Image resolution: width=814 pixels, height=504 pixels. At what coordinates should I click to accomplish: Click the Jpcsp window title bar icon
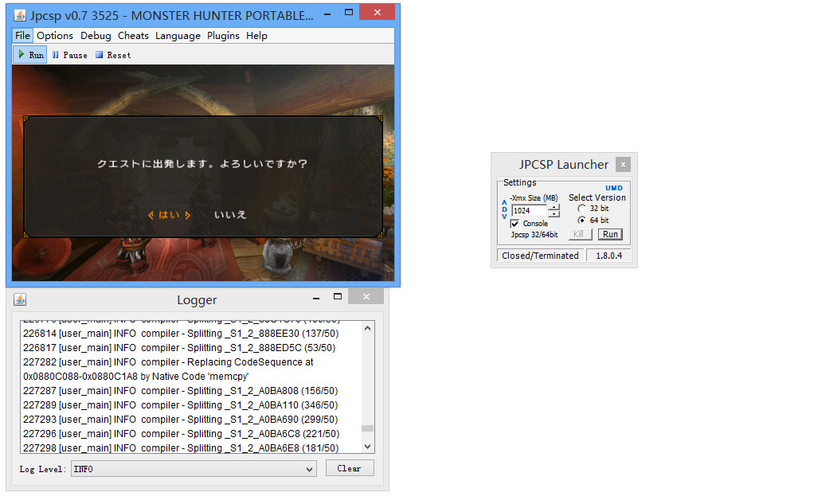21,15
